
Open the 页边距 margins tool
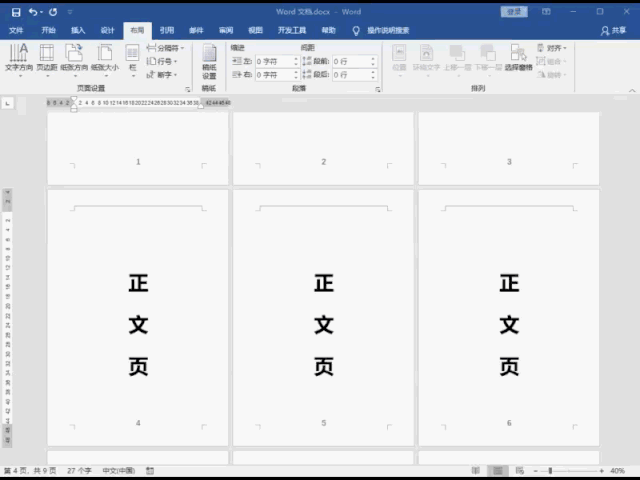(47, 60)
